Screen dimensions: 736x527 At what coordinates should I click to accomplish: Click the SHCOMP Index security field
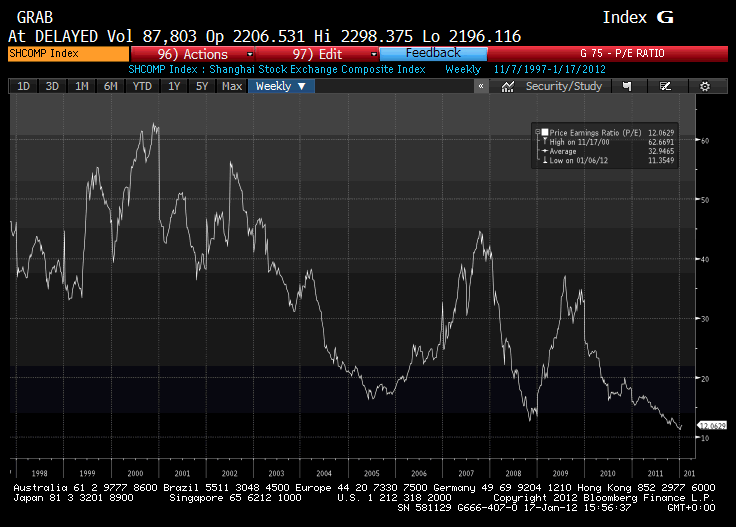tap(68, 53)
